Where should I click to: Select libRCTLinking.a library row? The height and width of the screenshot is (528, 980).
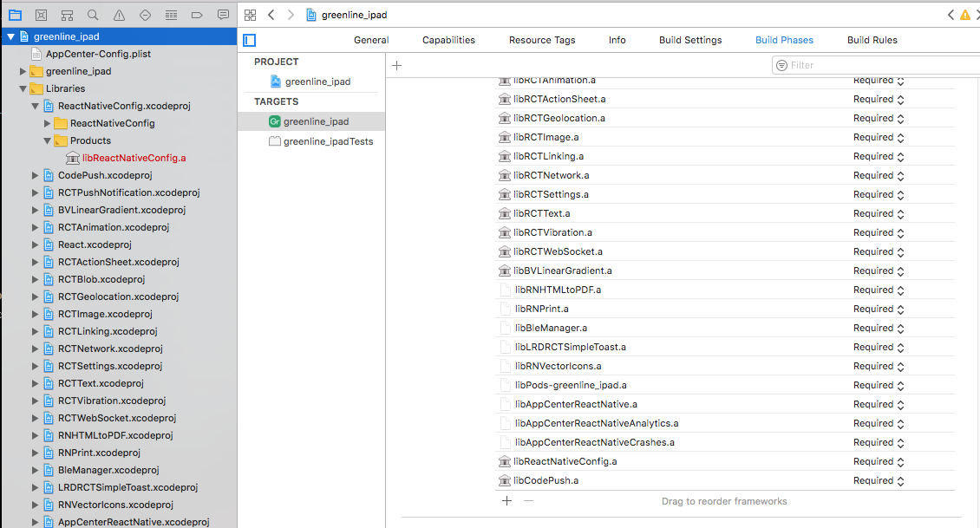pyautogui.click(x=725, y=156)
